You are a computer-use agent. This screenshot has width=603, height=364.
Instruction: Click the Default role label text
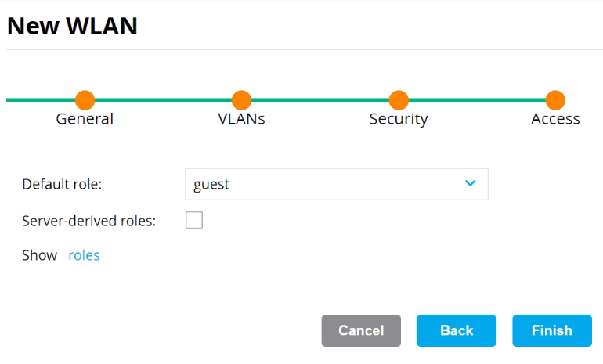click(x=63, y=185)
